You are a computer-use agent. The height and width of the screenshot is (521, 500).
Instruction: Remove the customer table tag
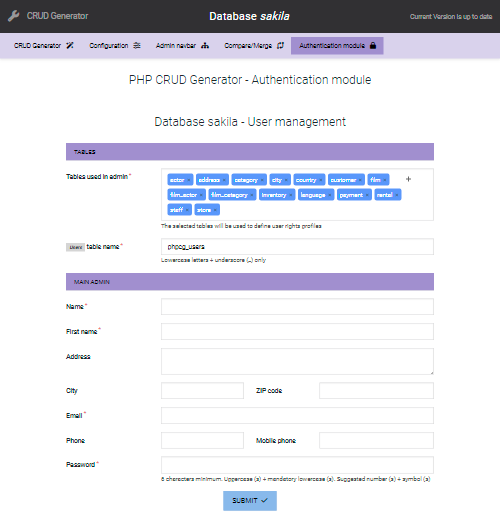pyautogui.click(x=360, y=180)
